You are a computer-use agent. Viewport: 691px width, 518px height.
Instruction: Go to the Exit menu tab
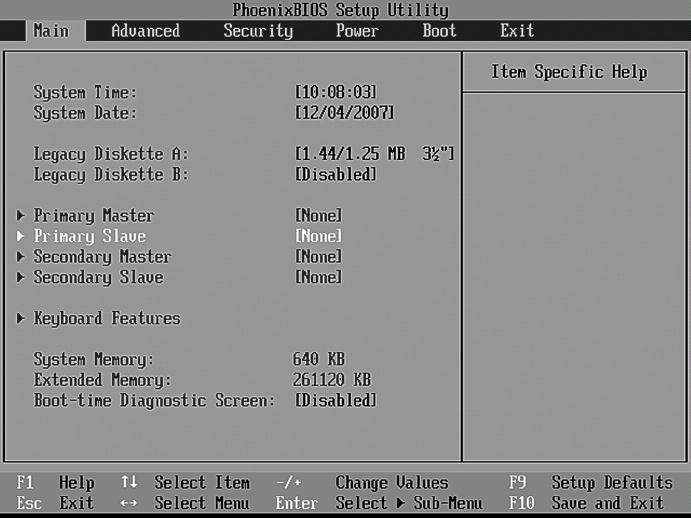517,31
